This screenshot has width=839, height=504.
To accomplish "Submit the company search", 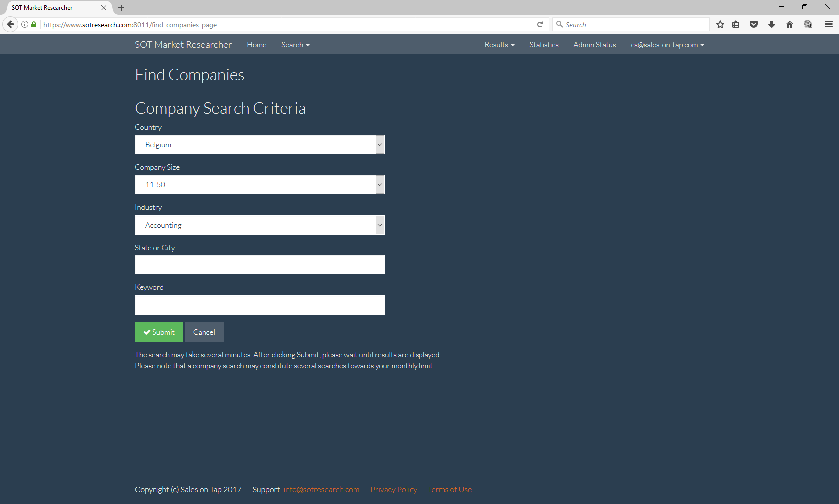I will (159, 332).
